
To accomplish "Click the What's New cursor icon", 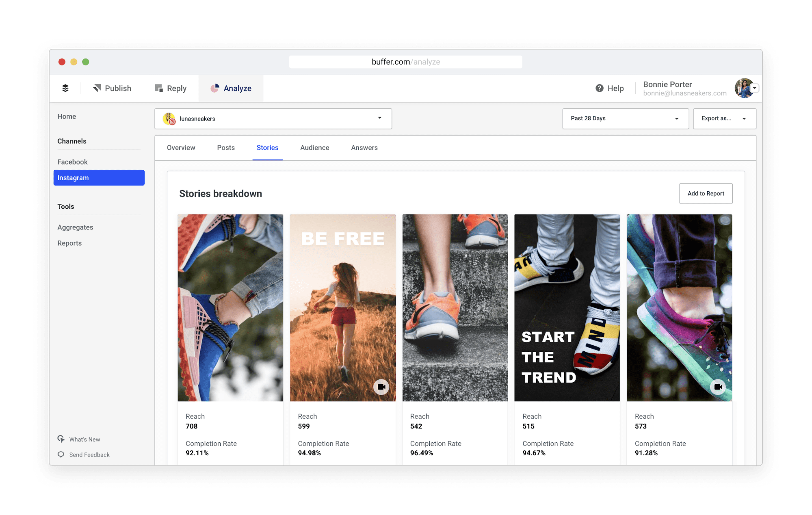I will (x=61, y=439).
